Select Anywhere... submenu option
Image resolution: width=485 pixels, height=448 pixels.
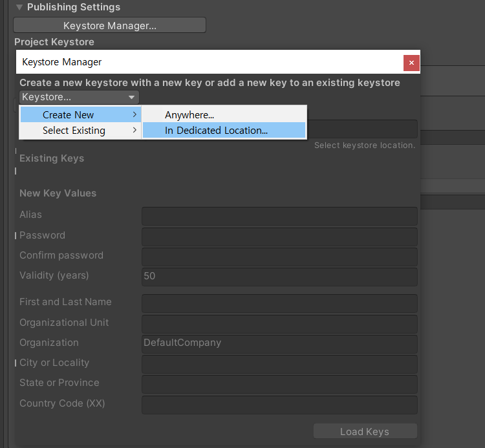(x=189, y=115)
